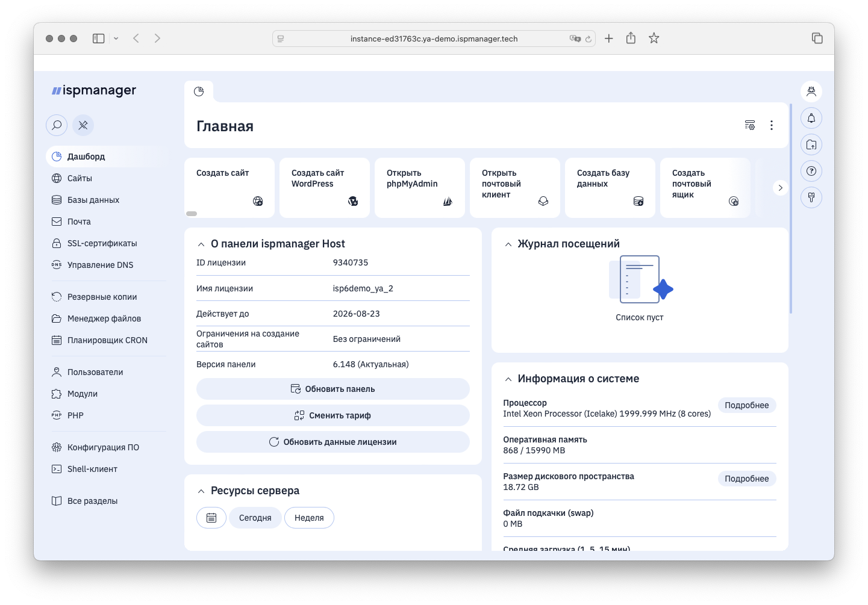The image size is (868, 605).
Task: Go to Дашборд in sidebar
Action: point(106,157)
